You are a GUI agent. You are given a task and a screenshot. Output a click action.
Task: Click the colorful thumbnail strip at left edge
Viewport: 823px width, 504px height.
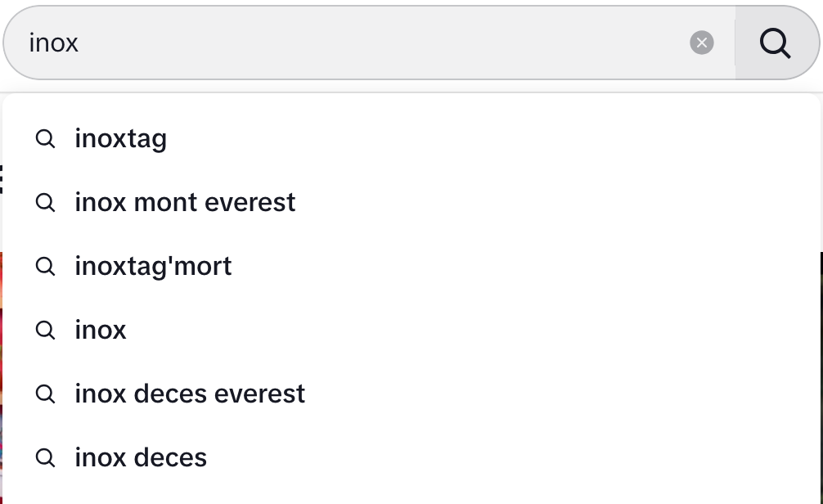(x=1, y=378)
